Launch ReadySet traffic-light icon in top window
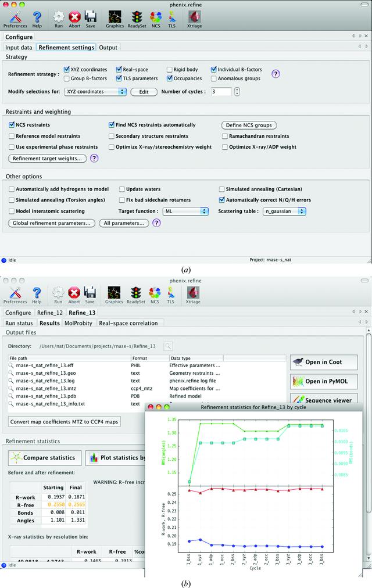The image size is (372, 588). point(137,19)
